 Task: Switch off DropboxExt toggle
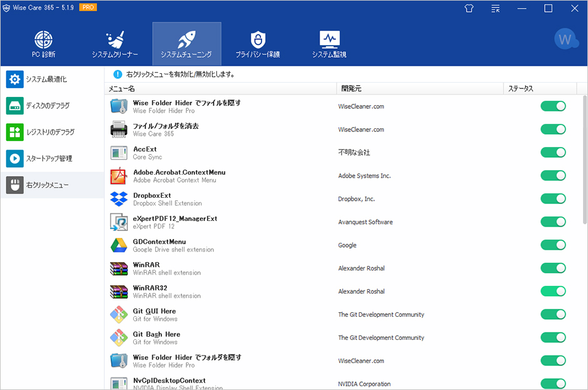pyautogui.click(x=553, y=199)
